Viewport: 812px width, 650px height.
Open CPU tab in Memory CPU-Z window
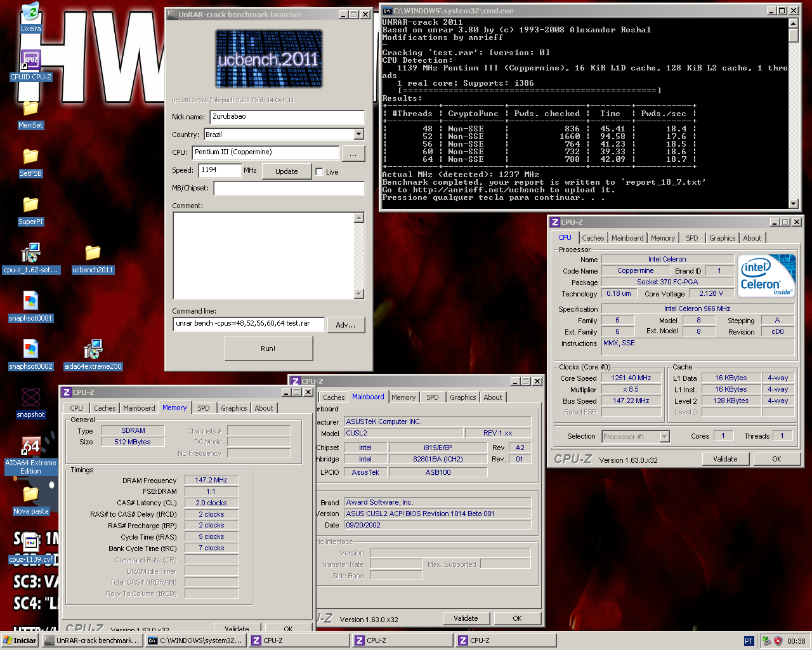click(77, 408)
